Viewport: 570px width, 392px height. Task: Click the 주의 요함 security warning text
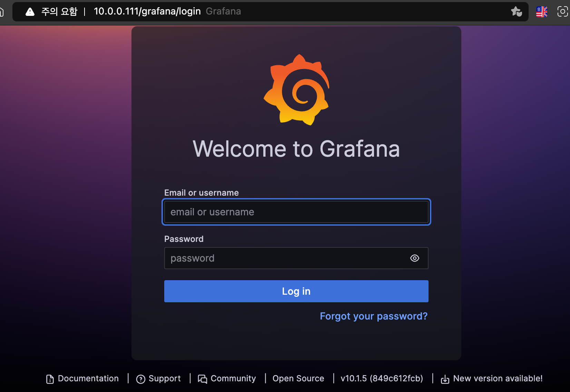[x=59, y=11]
